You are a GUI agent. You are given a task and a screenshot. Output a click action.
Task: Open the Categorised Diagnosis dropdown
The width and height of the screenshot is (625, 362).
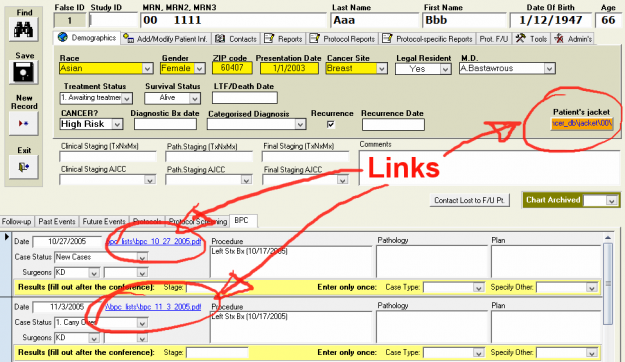pos(300,124)
